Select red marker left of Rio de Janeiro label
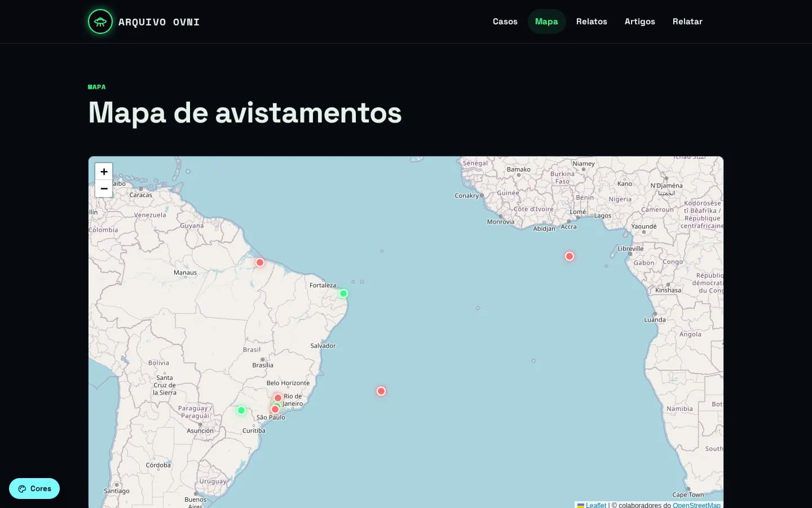This screenshot has height=508, width=812. [278, 398]
